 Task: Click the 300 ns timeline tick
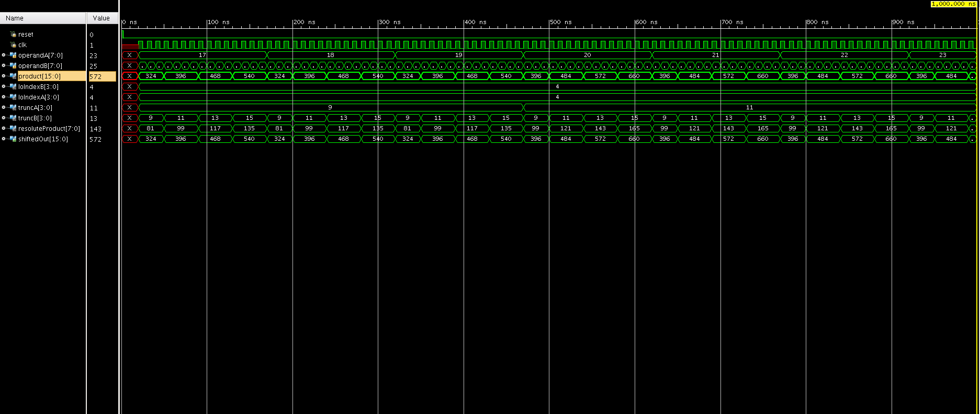[390, 22]
